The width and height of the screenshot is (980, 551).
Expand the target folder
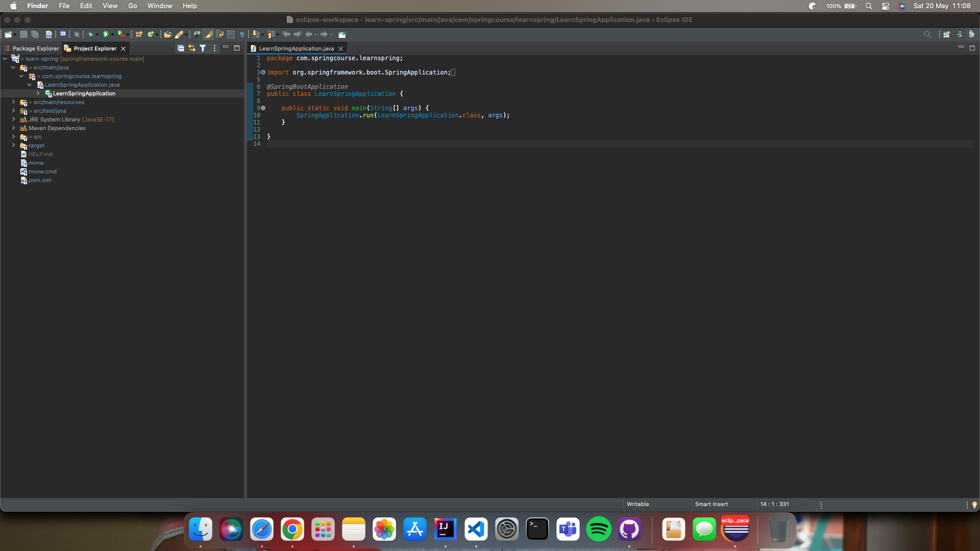coord(13,145)
